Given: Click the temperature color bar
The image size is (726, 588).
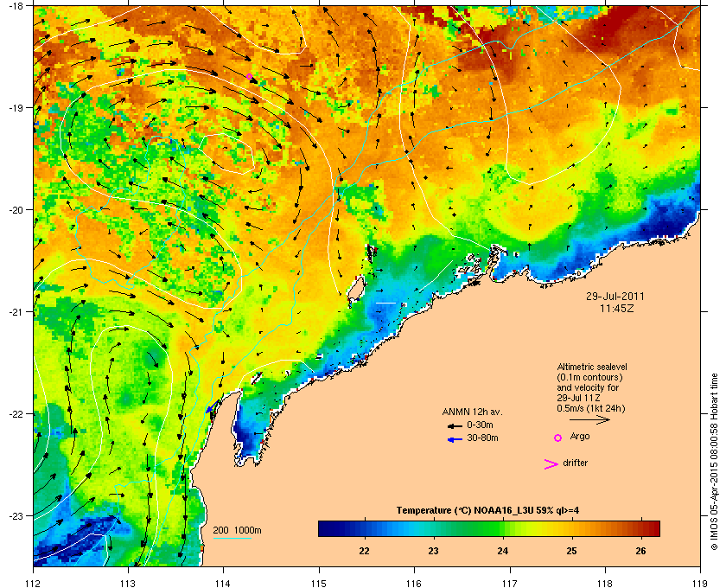Looking at the screenshot, I should [489, 528].
